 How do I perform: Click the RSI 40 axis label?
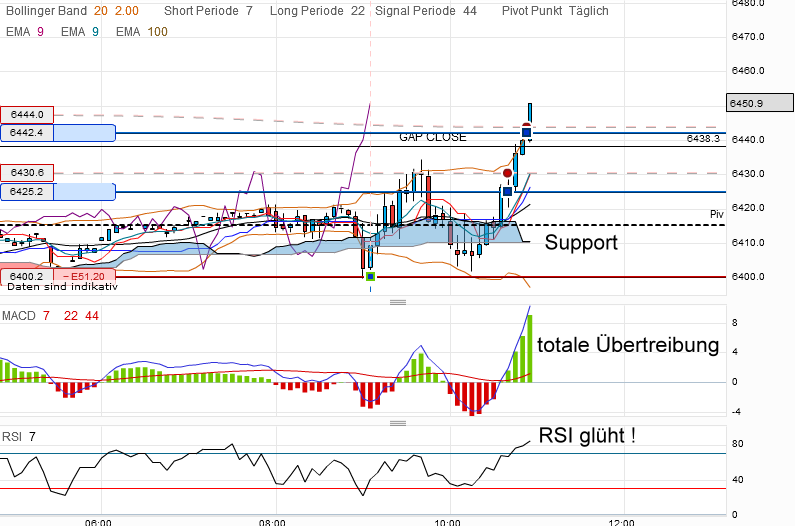click(x=737, y=479)
